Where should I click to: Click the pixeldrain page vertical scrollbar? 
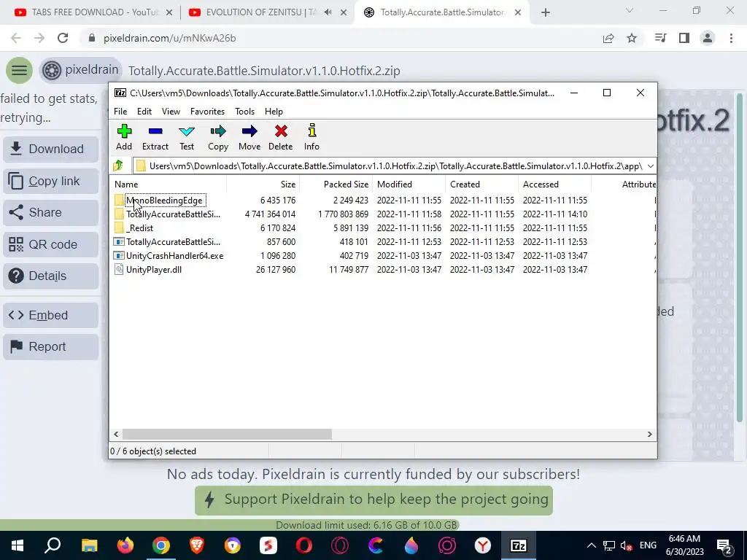coord(740,257)
